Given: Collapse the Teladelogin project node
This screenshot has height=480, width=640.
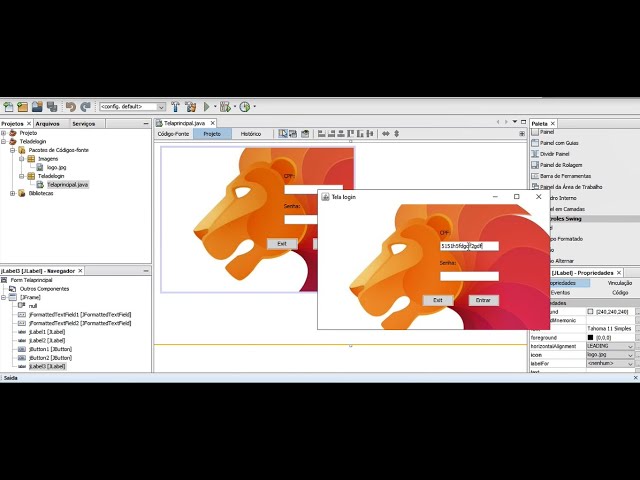Looking at the screenshot, I should click(x=4, y=142).
